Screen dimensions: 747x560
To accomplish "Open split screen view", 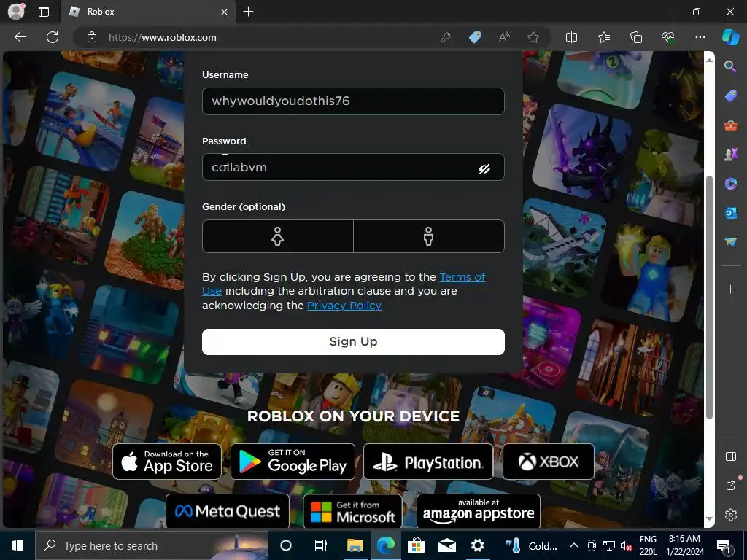I will [x=571, y=37].
